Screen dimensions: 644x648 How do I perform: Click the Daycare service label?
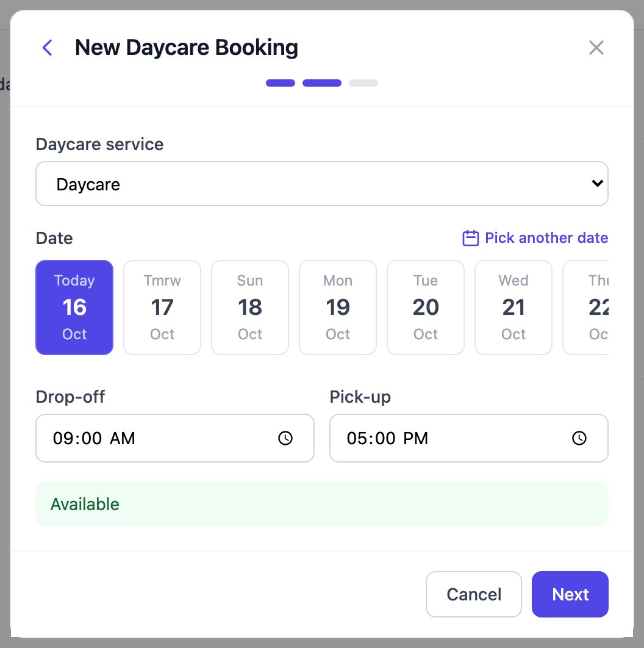99,144
